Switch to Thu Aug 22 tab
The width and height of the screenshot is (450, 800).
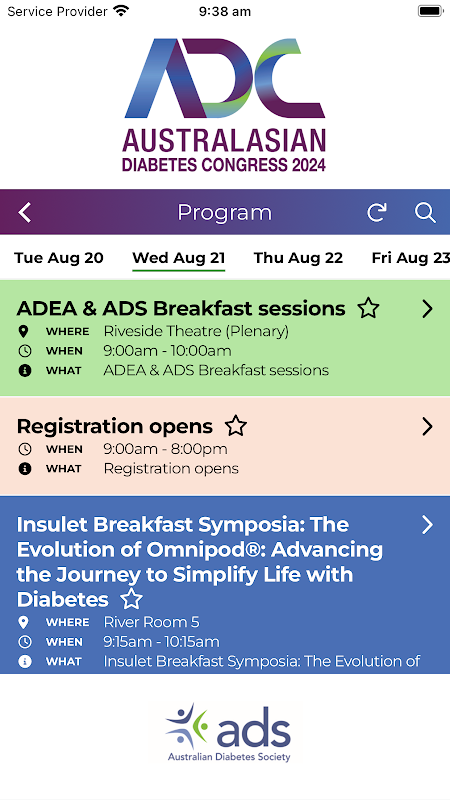pyautogui.click(x=298, y=258)
